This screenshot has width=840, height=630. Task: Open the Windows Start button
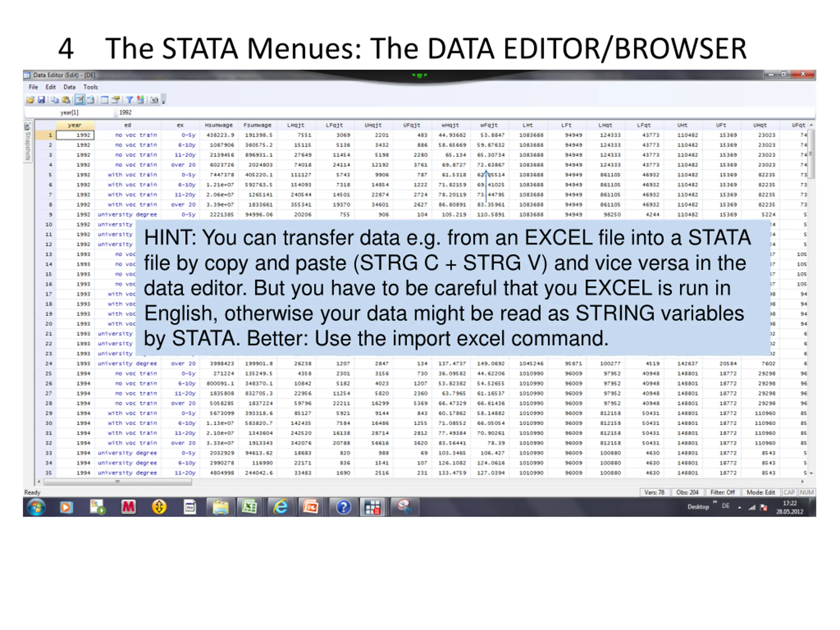[36, 507]
